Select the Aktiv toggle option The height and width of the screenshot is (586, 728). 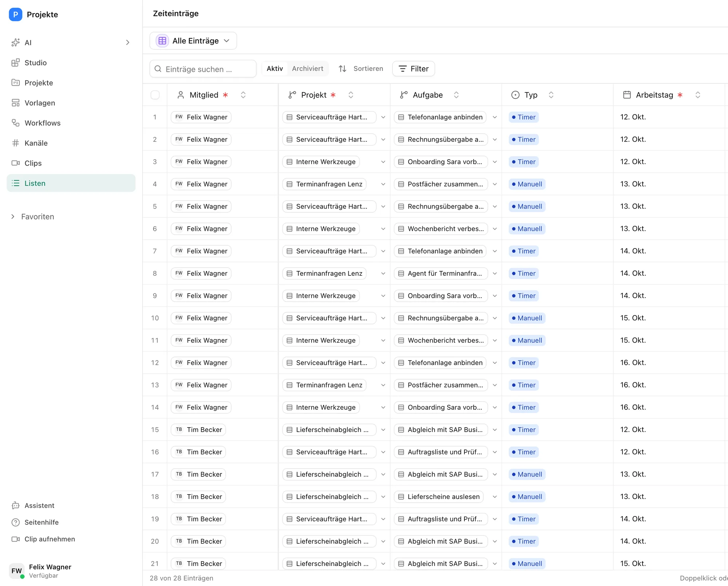[275, 68]
